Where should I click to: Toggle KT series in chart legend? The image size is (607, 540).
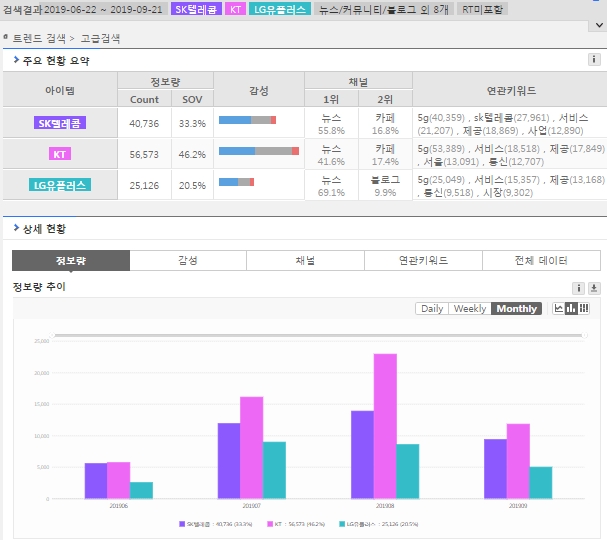click(296, 524)
